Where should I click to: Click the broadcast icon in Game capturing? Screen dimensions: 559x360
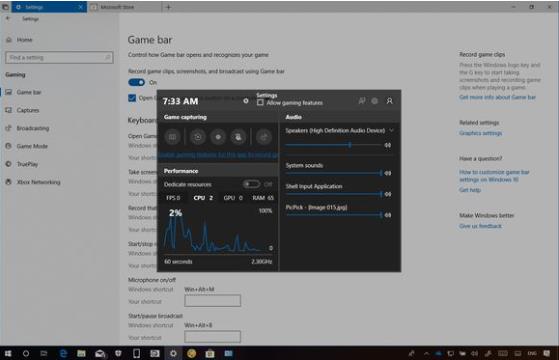(264, 137)
